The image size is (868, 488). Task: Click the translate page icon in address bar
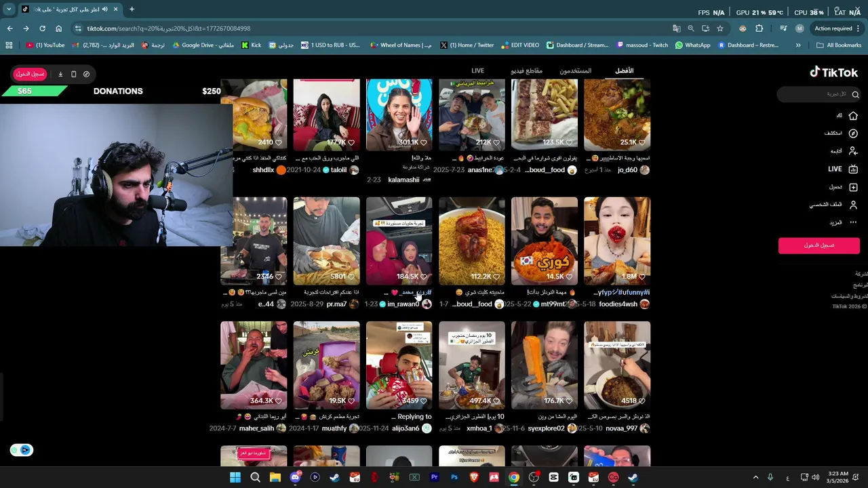676,28
